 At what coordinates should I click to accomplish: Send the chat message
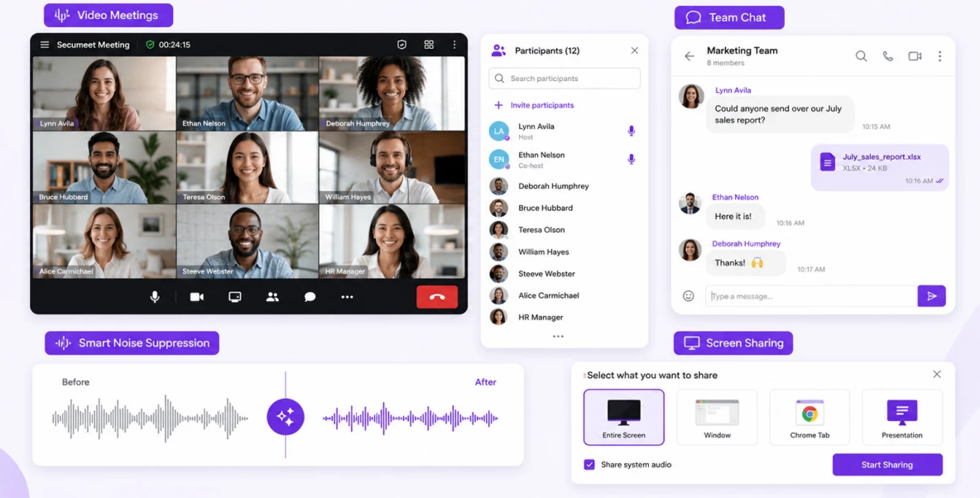[x=932, y=296]
